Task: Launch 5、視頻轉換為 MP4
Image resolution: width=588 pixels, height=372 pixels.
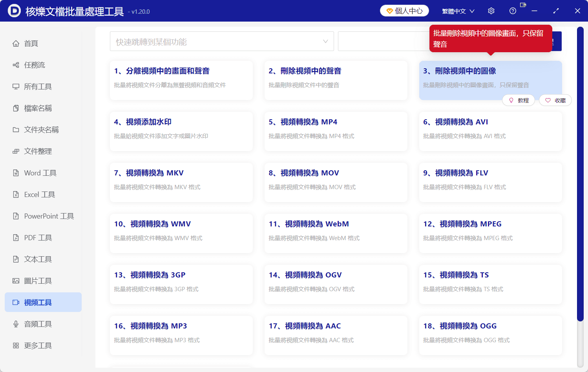Action: coord(336,131)
